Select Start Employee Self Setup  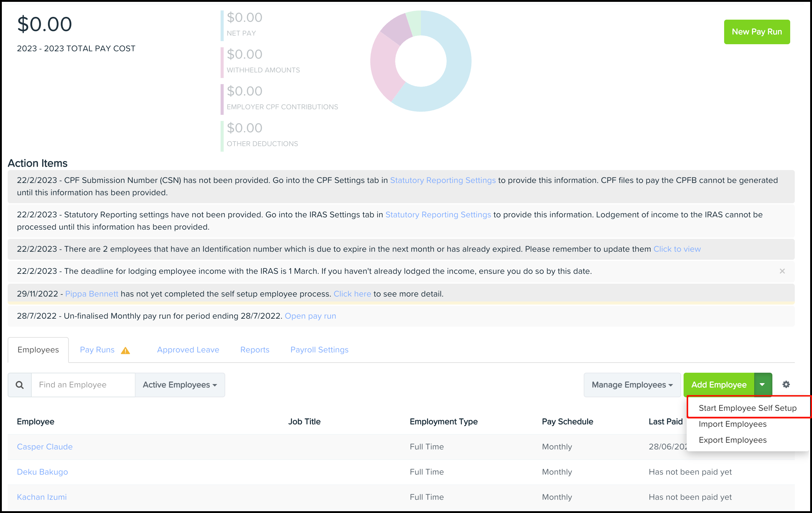click(747, 408)
